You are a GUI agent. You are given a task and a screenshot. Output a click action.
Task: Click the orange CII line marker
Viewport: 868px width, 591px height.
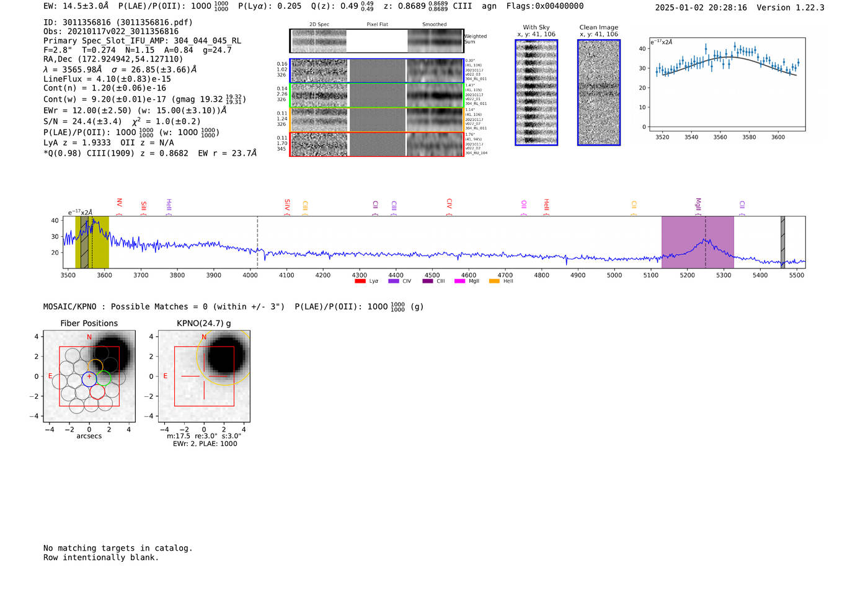pos(634,208)
